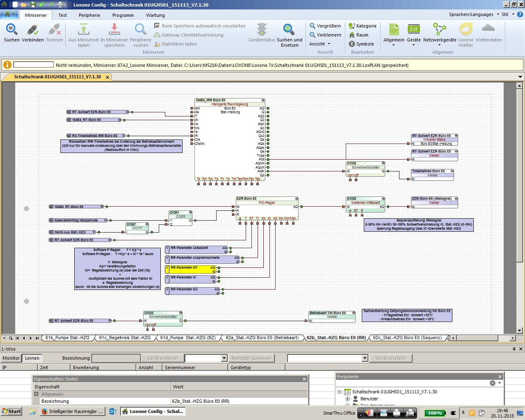The width and height of the screenshot is (525, 420).
Task: Click the Suchen magnifier icon
Action: point(11,30)
